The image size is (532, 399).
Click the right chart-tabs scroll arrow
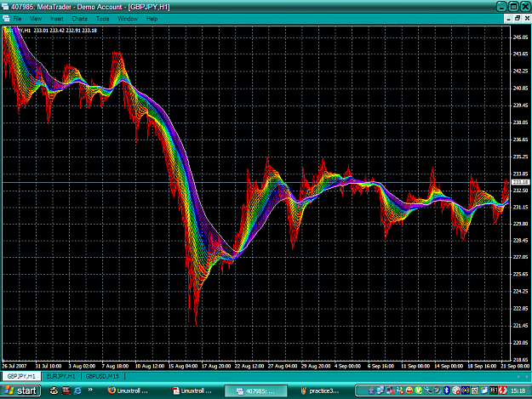pyautogui.click(x=527, y=377)
